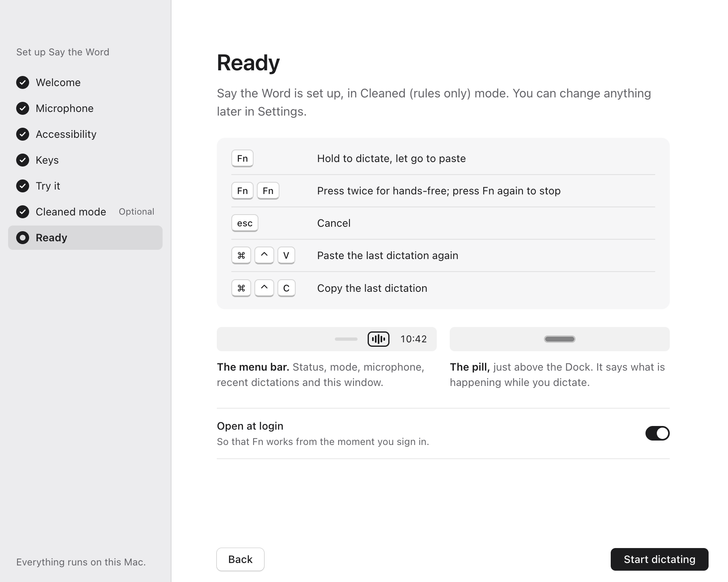Click the Try it step checkmark icon
The width and height of the screenshot is (728, 582).
23,186
